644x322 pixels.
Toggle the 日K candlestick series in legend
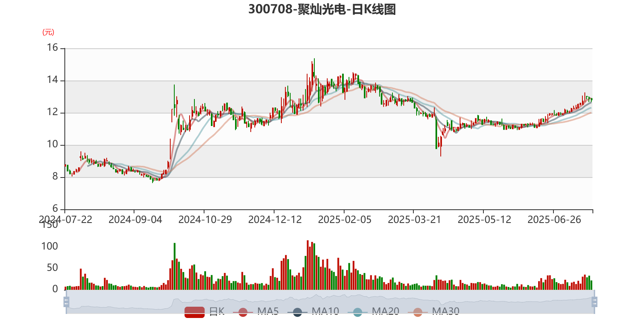[204, 312]
